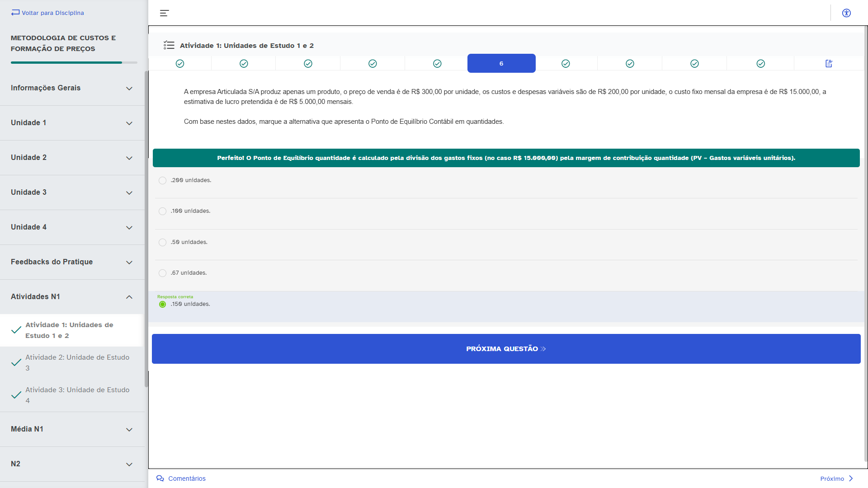Click the PRÓXIMA QUESTÃO button
868x488 pixels.
click(x=506, y=349)
